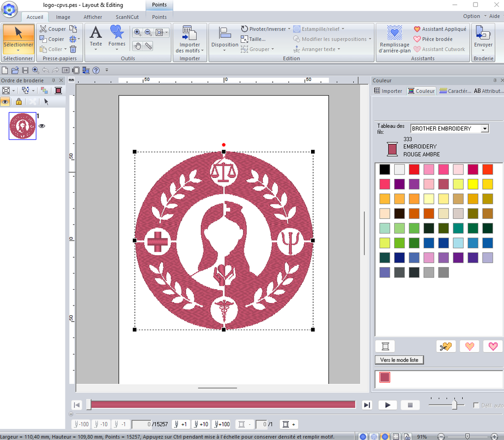Expand the Grouper dropdown
Image resolution: width=504 pixels, height=440 pixels.
(x=273, y=49)
